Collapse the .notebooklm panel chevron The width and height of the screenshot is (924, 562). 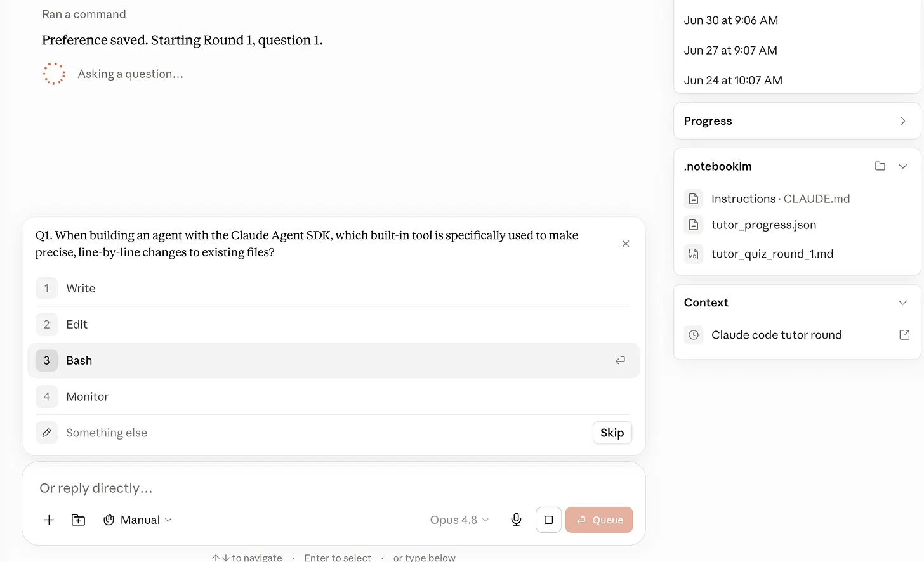(903, 166)
